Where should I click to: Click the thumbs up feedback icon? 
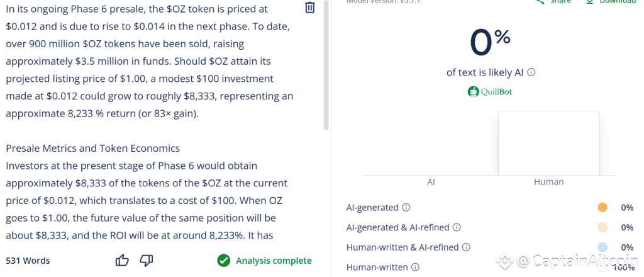[x=123, y=261]
